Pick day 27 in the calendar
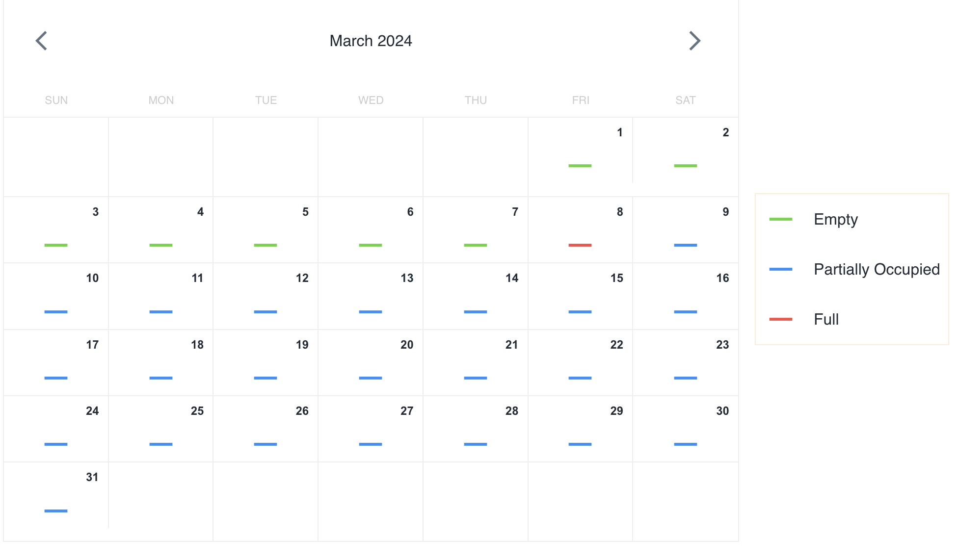The image size is (958, 560). tap(371, 429)
